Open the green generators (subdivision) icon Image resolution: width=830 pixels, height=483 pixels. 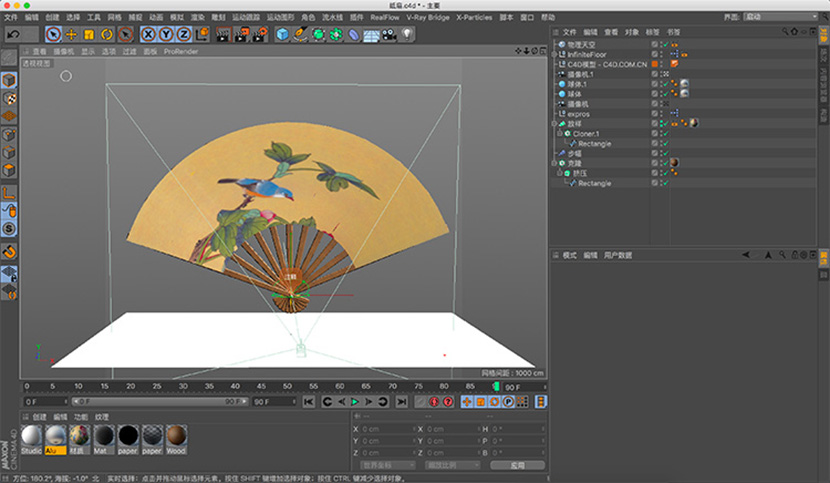coord(318,34)
